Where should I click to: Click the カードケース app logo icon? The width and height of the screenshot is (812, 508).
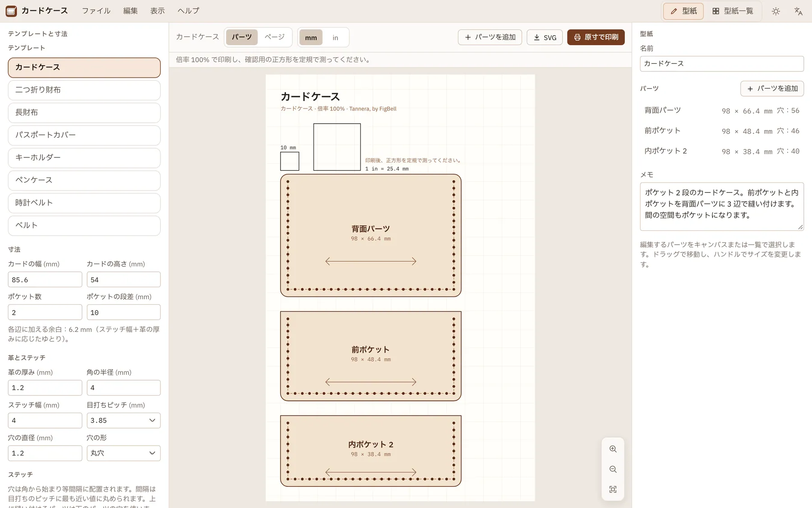(11, 11)
